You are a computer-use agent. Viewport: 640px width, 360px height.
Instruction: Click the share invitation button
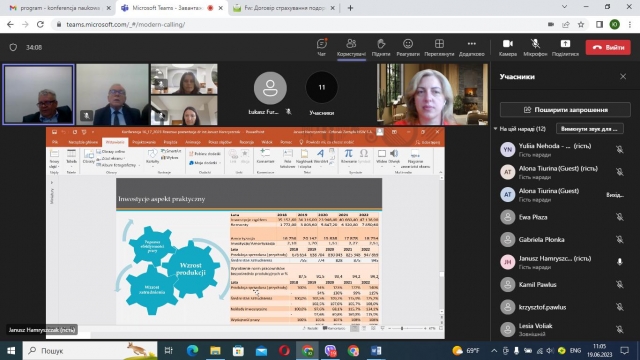click(565, 110)
